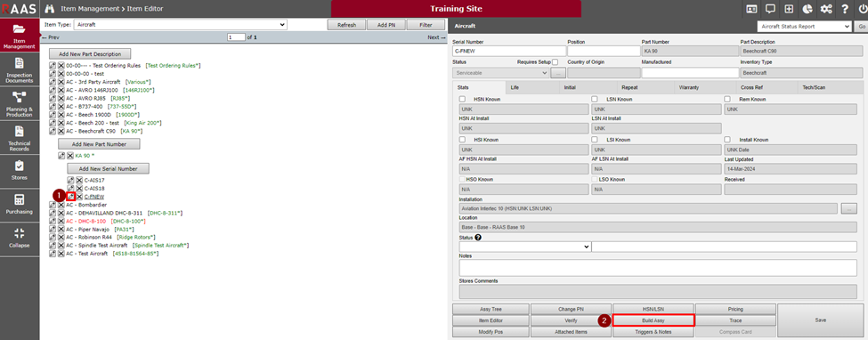This screenshot has height=340, width=868.
Task: Click the binoculars search icon
Action: click(49, 9)
